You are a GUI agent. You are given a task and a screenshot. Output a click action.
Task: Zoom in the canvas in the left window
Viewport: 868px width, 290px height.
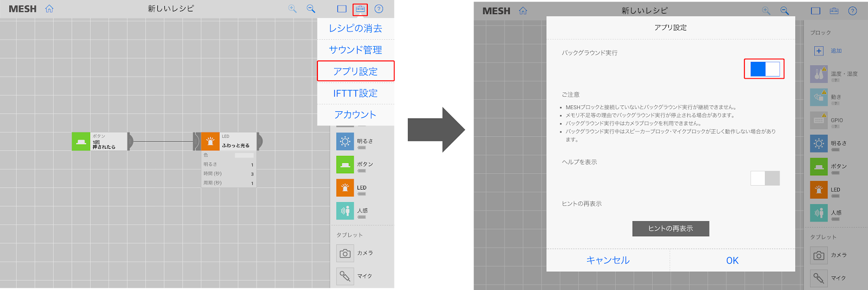coord(292,9)
